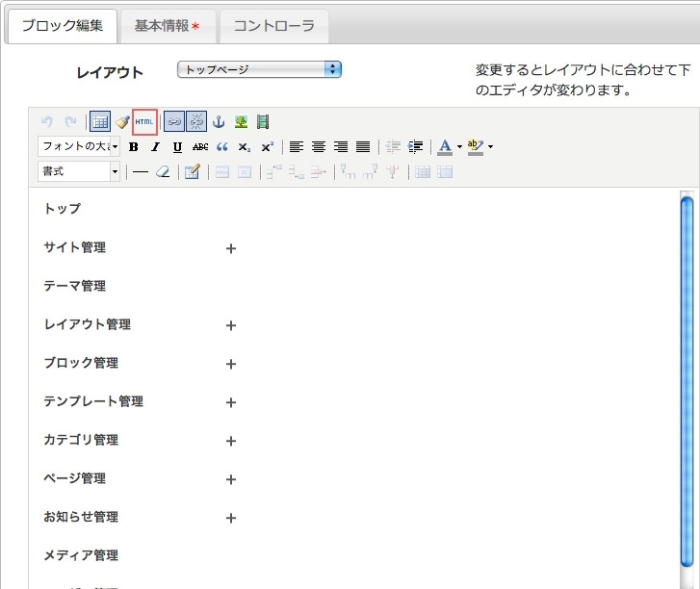The width and height of the screenshot is (700, 589).
Task: Insert an anchor using the anchor icon
Action: pyautogui.click(x=219, y=122)
